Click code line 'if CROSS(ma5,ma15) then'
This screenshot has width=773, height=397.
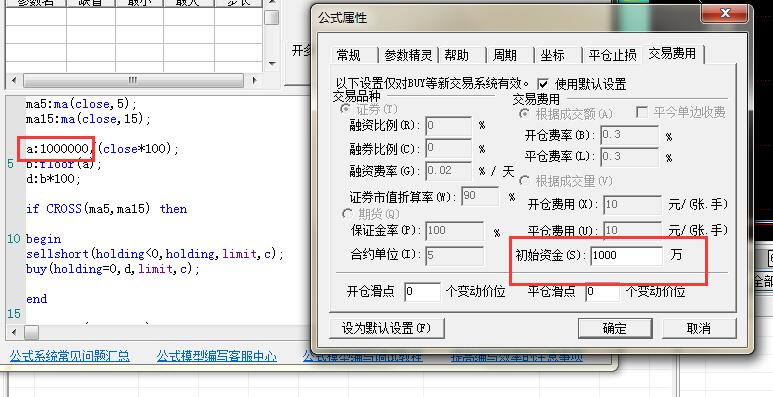tap(106, 209)
